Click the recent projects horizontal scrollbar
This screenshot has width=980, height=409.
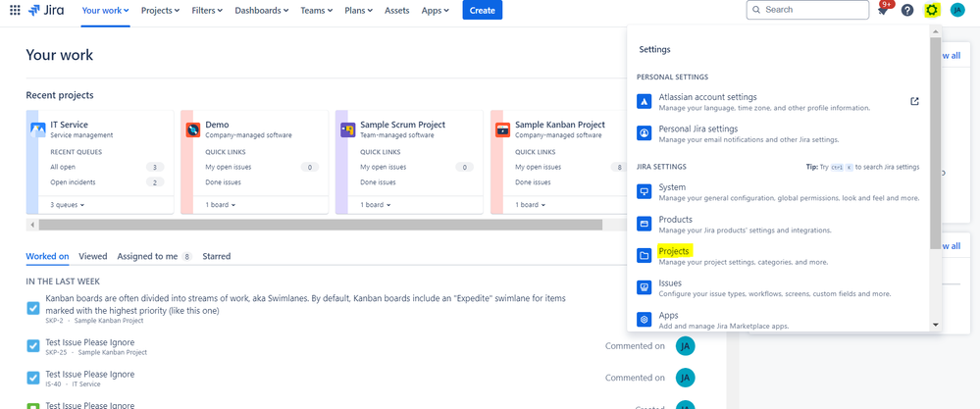[x=320, y=225]
